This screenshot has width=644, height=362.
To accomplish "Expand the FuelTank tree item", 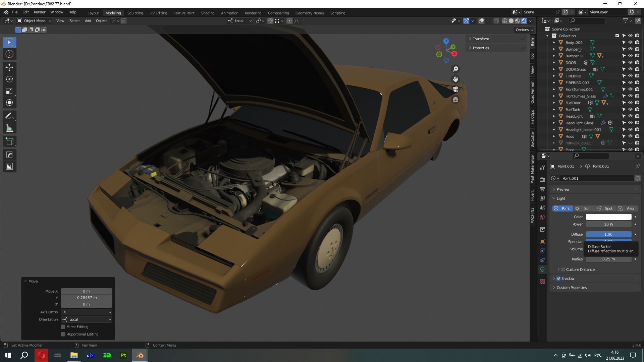I will point(554,110).
